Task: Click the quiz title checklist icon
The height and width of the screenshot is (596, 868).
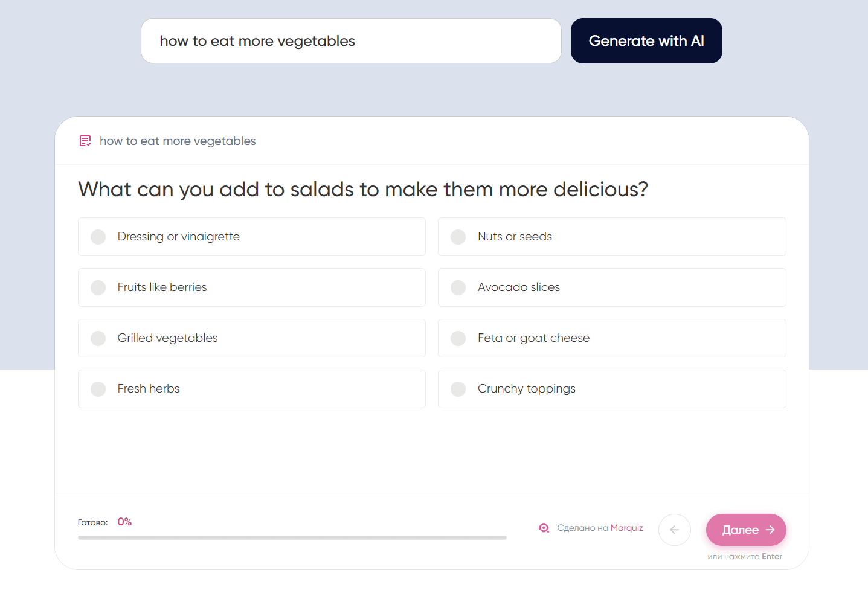Action: pyautogui.click(x=85, y=141)
